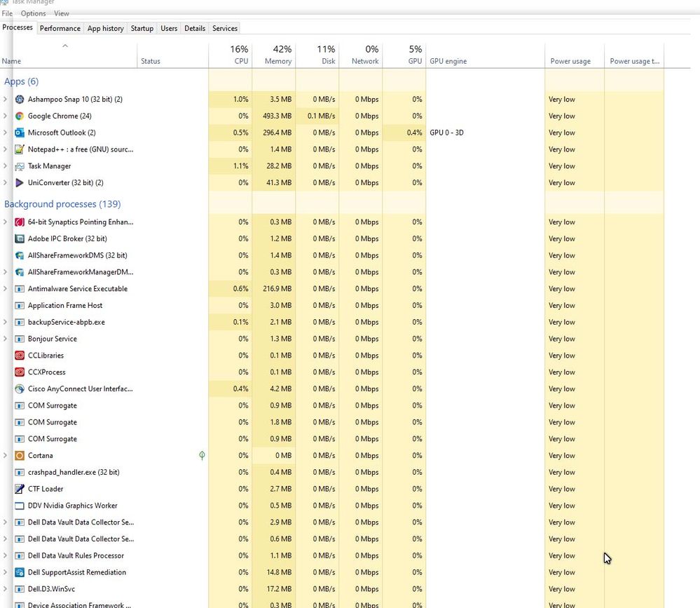This screenshot has height=608, width=700.
Task: Sort processes by Memory column header
Action: click(274, 55)
